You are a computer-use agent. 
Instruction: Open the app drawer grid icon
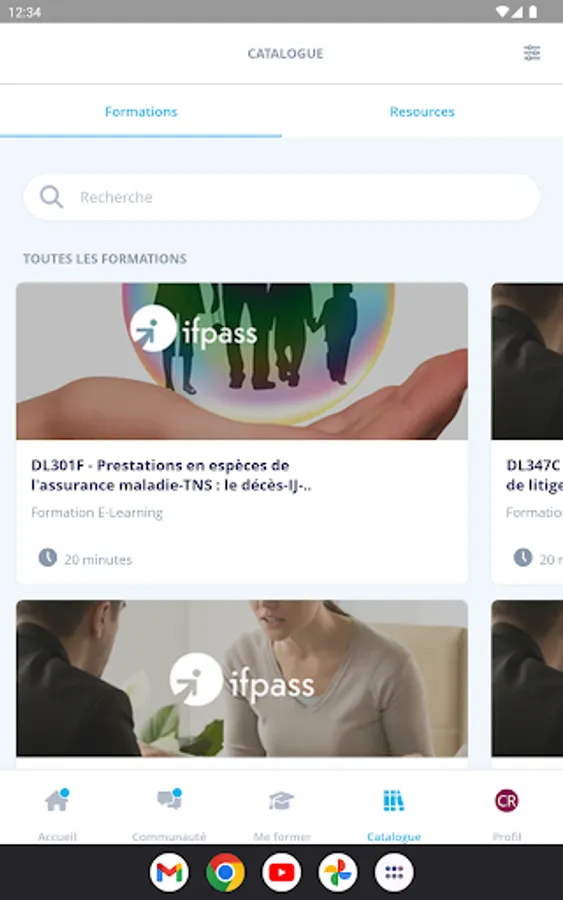click(x=394, y=872)
